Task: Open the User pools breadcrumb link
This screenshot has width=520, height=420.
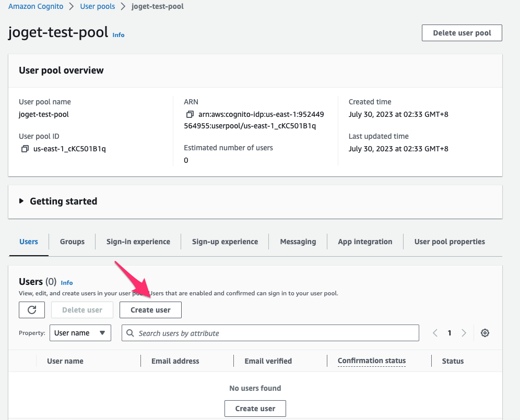Action: pyautogui.click(x=98, y=6)
